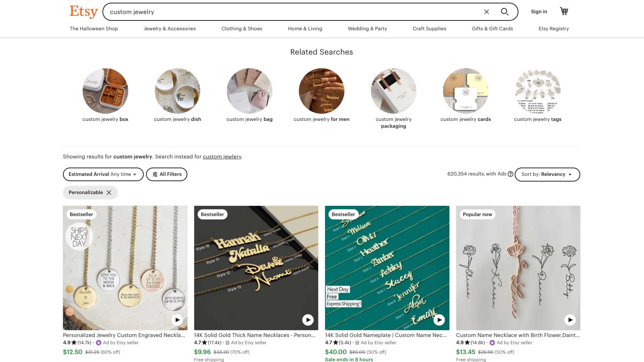Open the Etsy Registry page

pyautogui.click(x=554, y=28)
